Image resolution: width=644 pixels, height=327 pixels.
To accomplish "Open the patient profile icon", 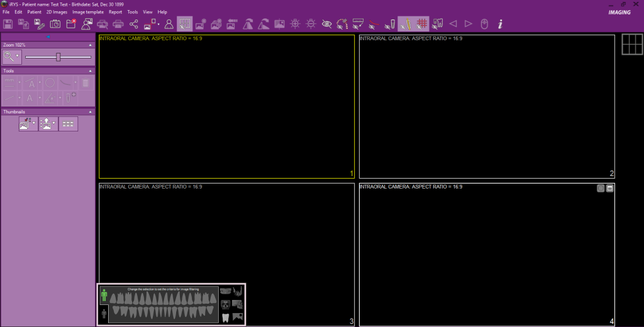I will click(x=169, y=24).
